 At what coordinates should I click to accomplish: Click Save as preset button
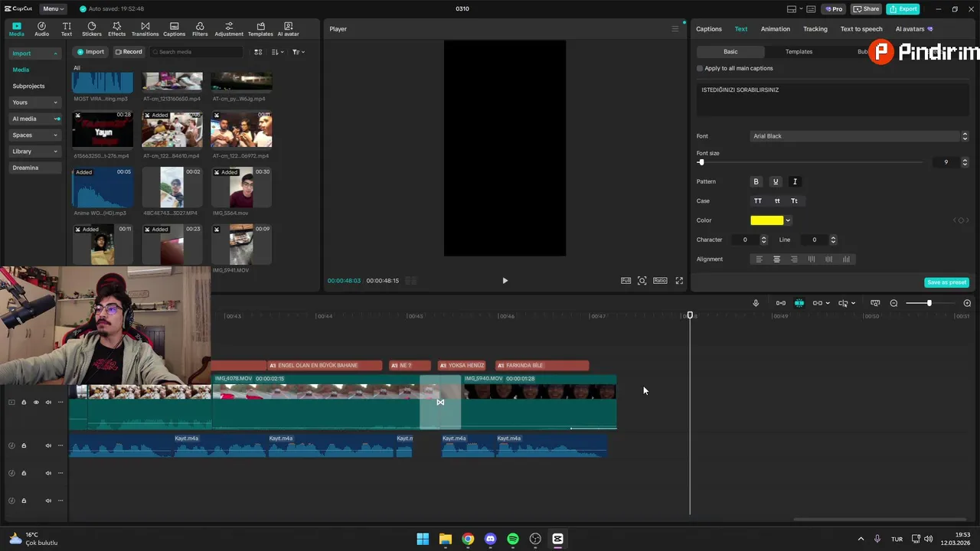tap(946, 282)
